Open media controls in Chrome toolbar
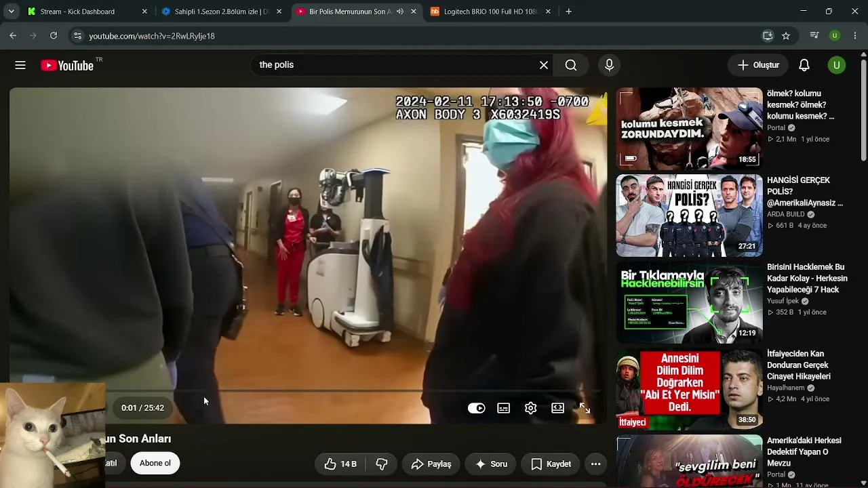 click(x=814, y=36)
